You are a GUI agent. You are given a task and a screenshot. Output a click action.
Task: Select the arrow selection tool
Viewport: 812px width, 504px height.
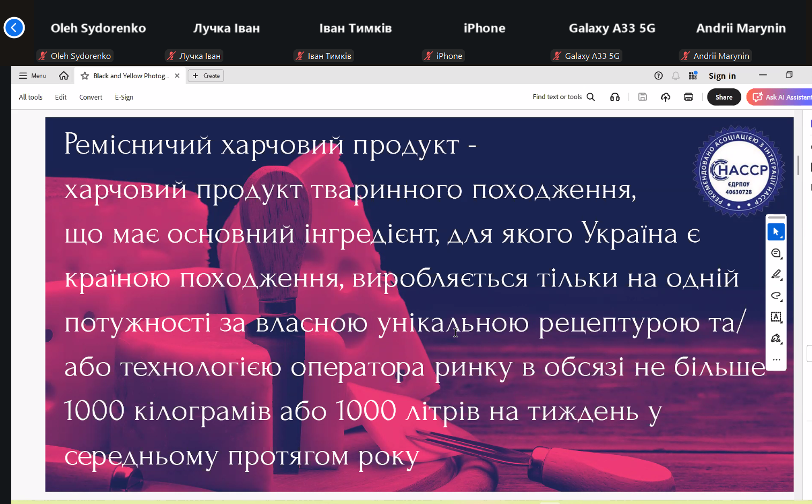(776, 232)
